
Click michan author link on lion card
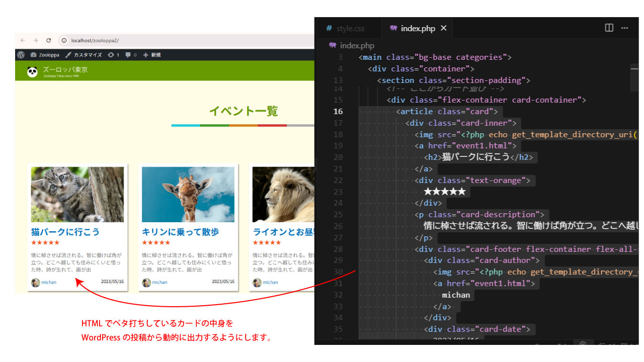pos(270,282)
